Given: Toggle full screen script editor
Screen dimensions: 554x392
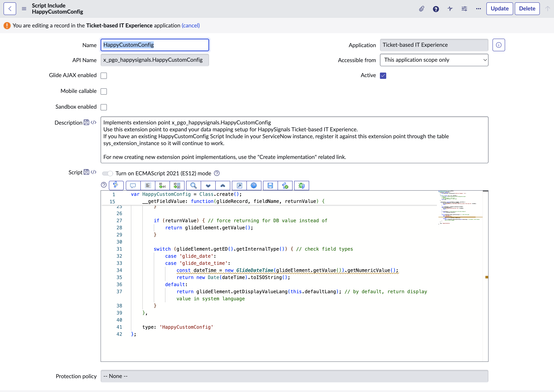Looking at the screenshot, I should click(239, 185).
